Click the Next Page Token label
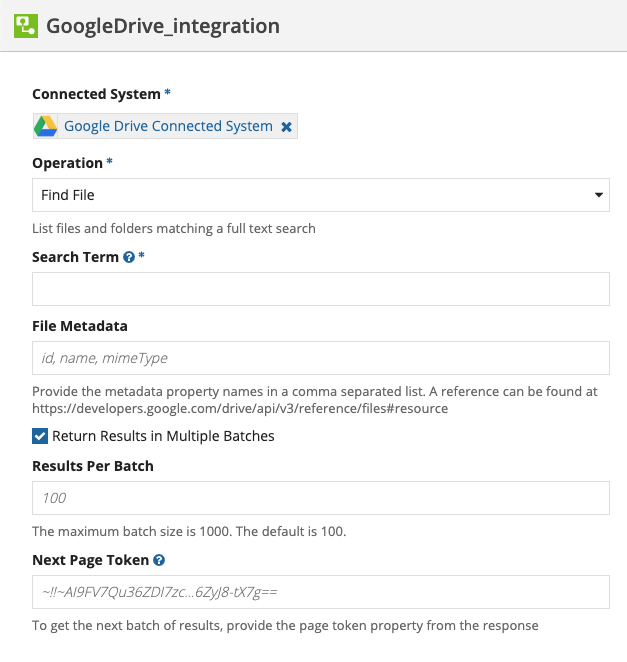Image resolution: width=627 pixels, height=662 pixels. tap(91, 560)
